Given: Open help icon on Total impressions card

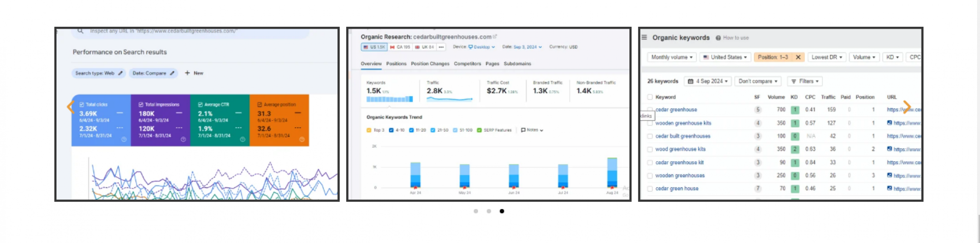Looking at the screenshot, I should pyautogui.click(x=183, y=139).
